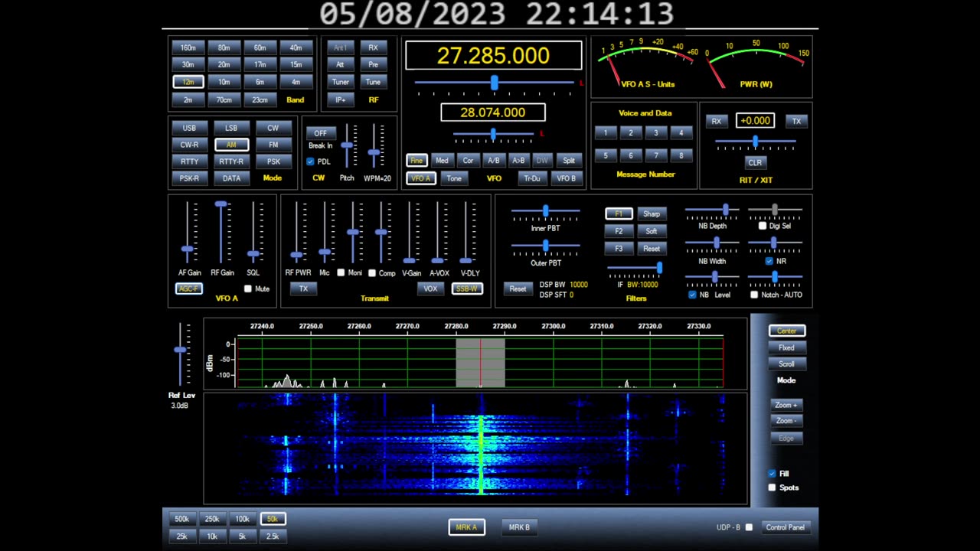This screenshot has height=551, width=980.
Task: Send voice/data message number 1
Action: pyautogui.click(x=605, y=133)
